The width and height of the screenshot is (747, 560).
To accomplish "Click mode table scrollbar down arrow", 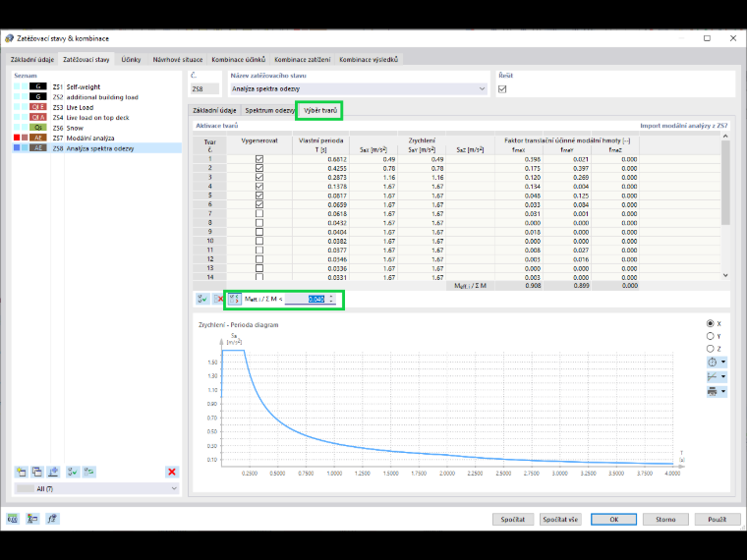I will point(725,275).
